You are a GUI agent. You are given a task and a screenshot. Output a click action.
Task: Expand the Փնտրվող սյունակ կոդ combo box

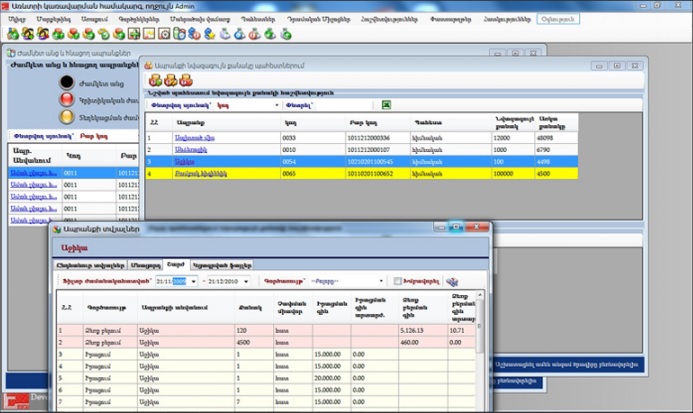click(277, 105)
